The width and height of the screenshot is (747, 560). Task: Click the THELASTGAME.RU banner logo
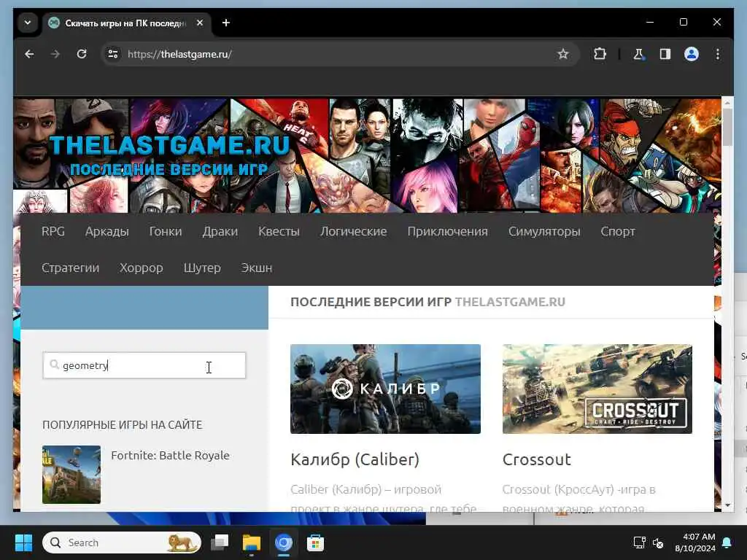coord(169,155)
